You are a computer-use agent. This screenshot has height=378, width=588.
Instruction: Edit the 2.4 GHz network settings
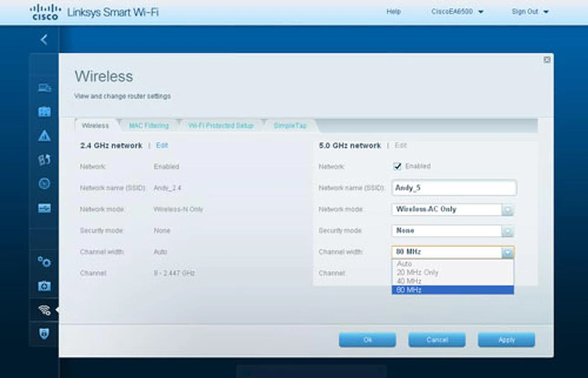pyautogui.click(x=162, y=145)
